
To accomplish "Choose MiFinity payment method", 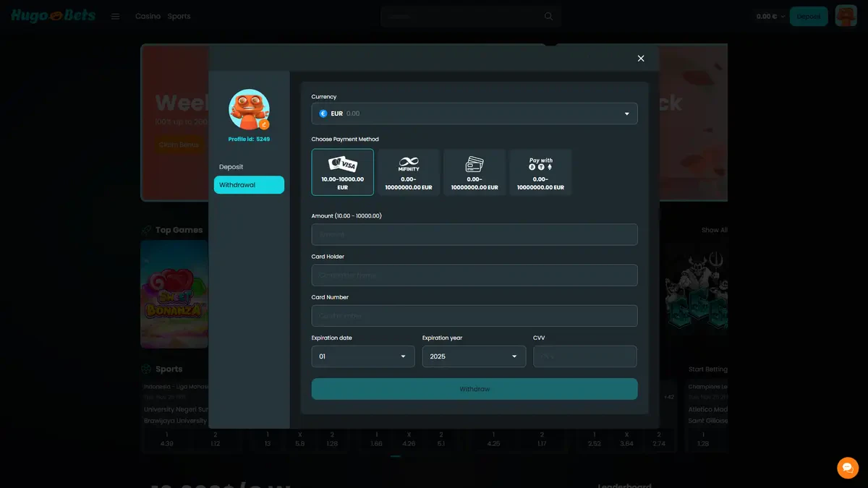I will pos(409,172).
